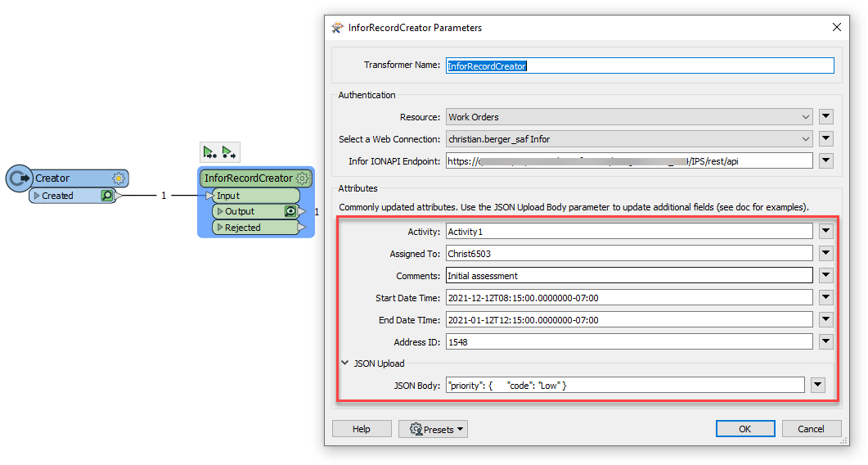
Task: Open the Select a Web Connection dropdown
Action: [629, 139]
